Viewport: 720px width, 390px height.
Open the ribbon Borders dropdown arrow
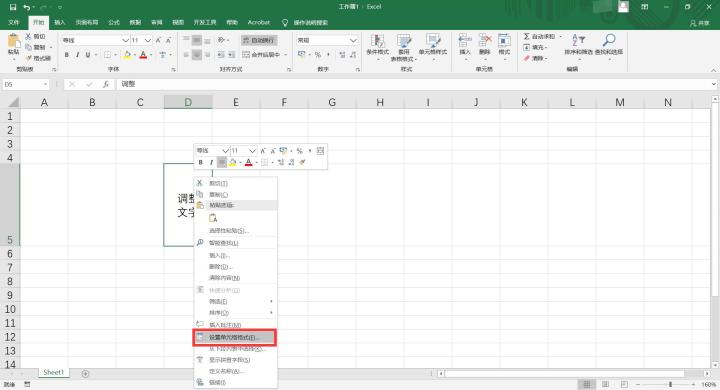pos(115,55)
